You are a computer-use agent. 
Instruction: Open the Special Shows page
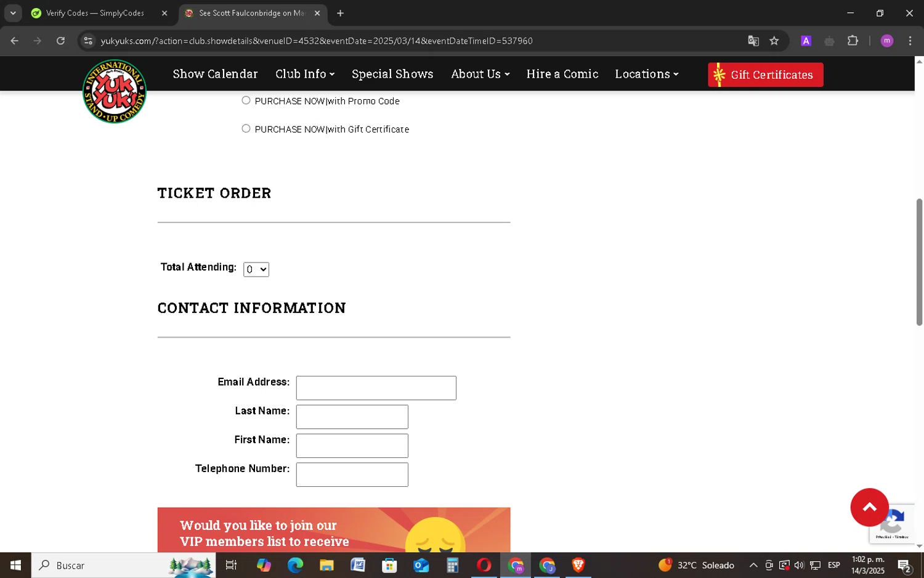[392, 74]
